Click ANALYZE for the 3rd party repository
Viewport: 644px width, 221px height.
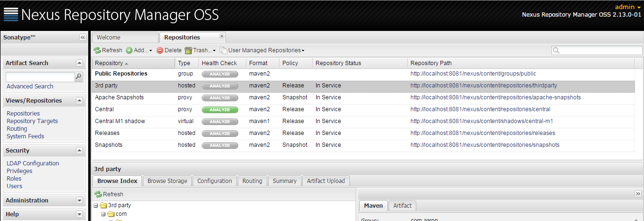tap(220, 86)
